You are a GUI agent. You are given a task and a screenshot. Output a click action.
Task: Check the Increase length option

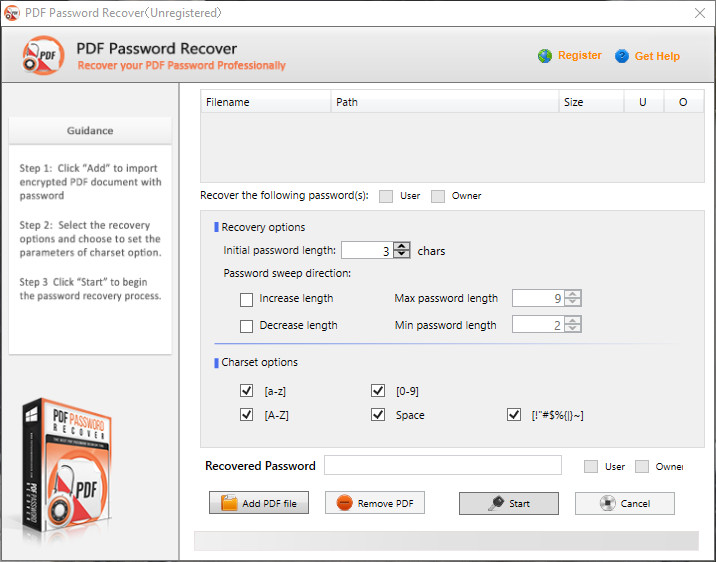247,299
